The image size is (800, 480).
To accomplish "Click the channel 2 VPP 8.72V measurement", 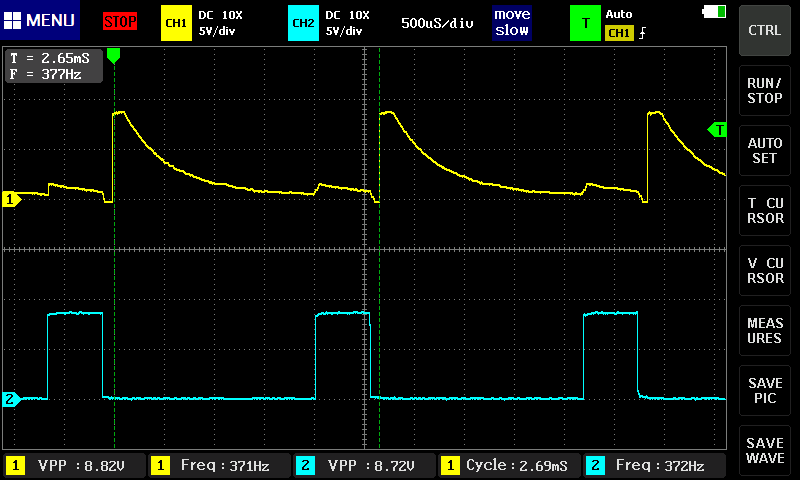I will click(x=364, y=466).
